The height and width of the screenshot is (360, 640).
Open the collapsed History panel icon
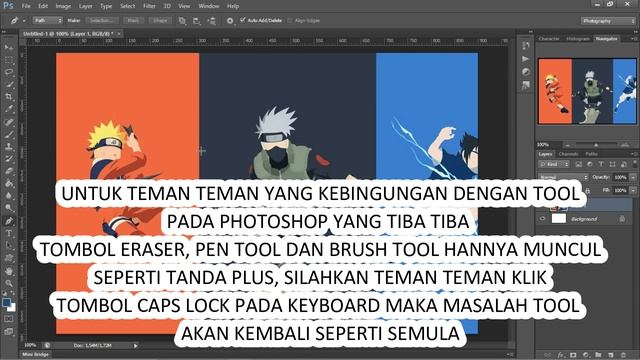point(526,46)
